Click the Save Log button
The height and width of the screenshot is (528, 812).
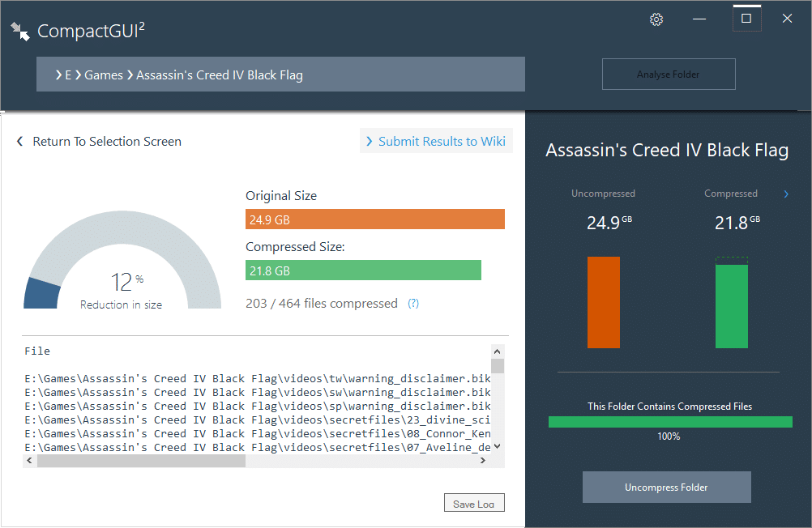tap(474, 503)
